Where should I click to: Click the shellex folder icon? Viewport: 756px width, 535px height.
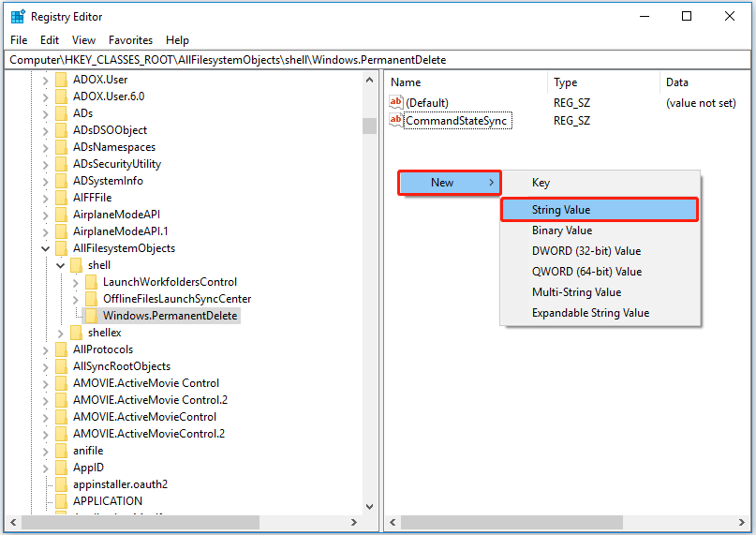coord(76,333)
